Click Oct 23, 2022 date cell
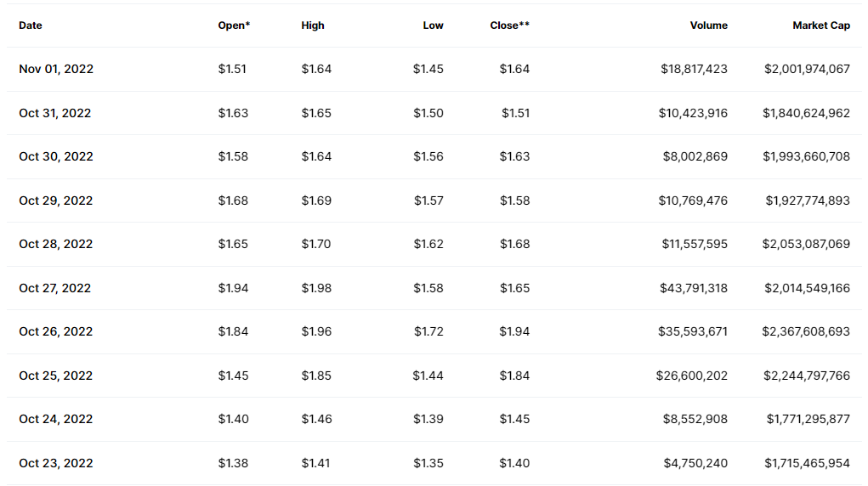868x486 pixels. [x=55, y=463]
